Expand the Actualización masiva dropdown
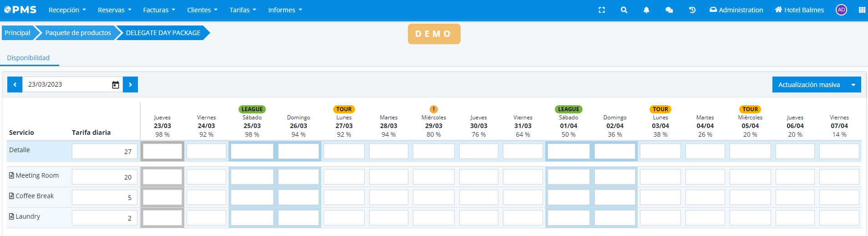Viewport: 868px width, 236px height. (853, 85)
